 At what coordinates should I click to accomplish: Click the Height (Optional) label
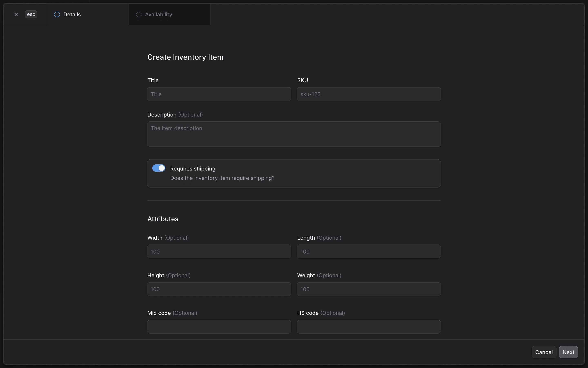click(169, 275)
